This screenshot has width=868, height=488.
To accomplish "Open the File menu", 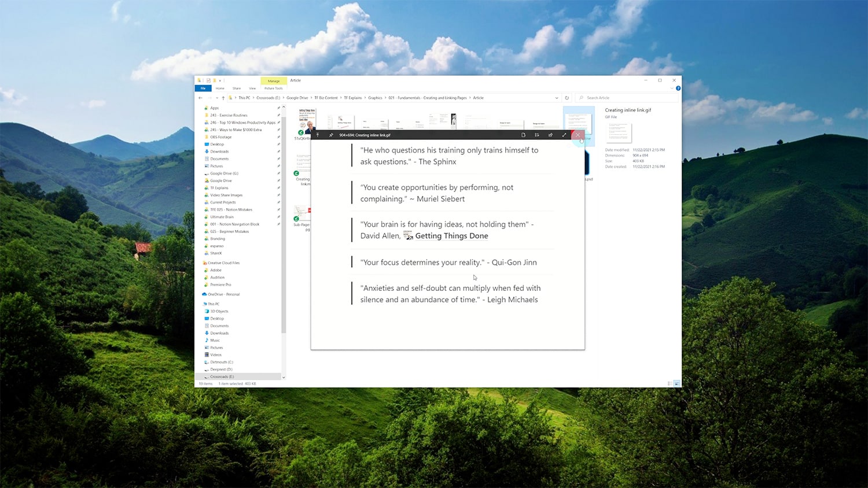I will (x=203, y=88).
